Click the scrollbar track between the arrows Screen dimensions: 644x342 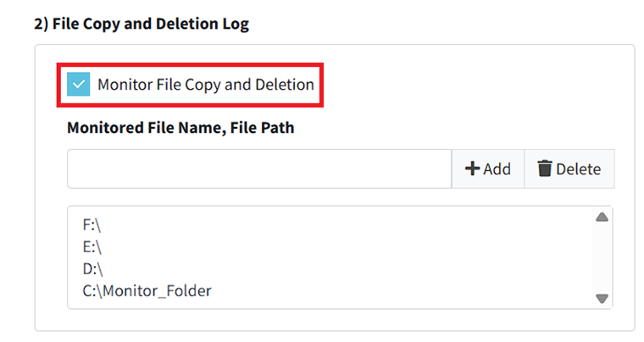pyautogui.click(x=602, y=257)
